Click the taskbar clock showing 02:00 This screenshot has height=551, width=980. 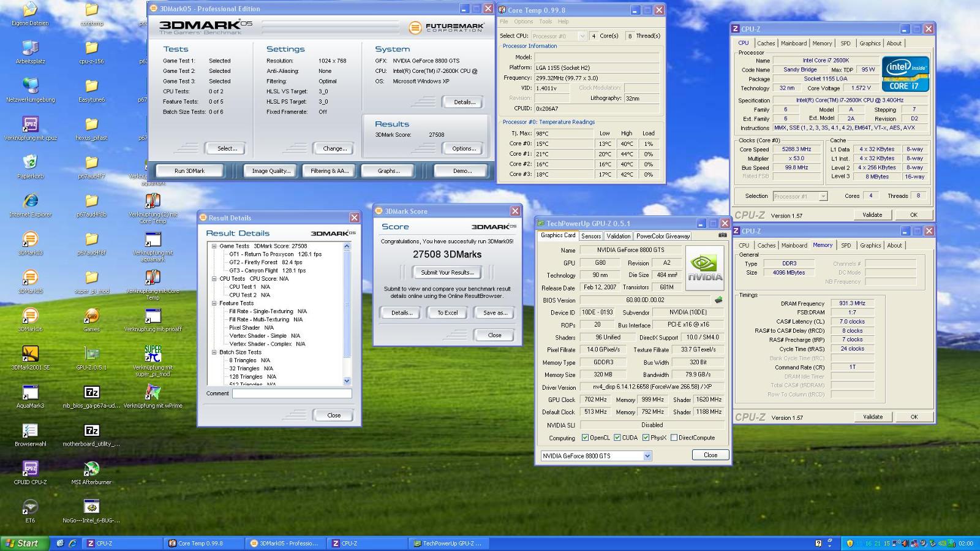click(x=965, y=543)
